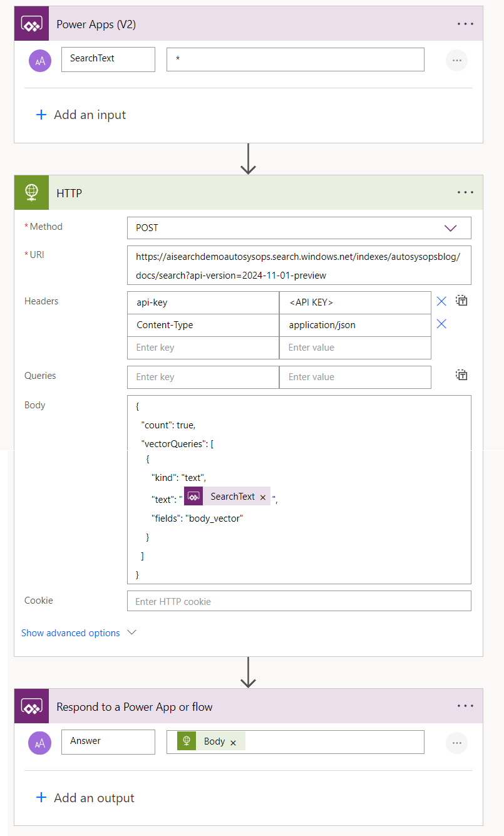Viewport: 504px width, 836px height.
Task: Click the Power Apps icon inside SearchText token
Action: tap(193, 497)
